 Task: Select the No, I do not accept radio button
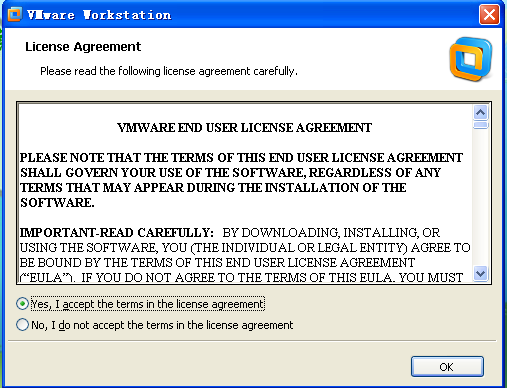pos(22,325)
